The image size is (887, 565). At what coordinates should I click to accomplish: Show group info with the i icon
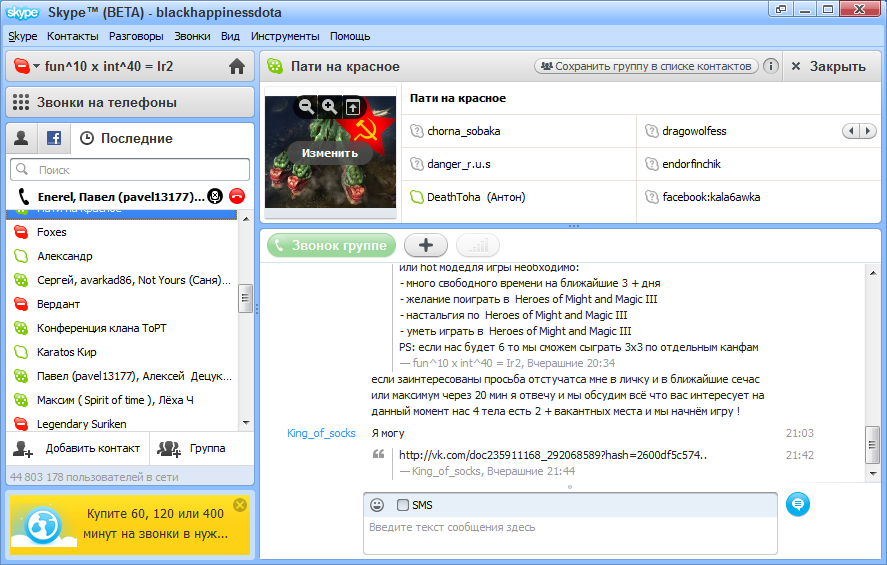(770, 66)
